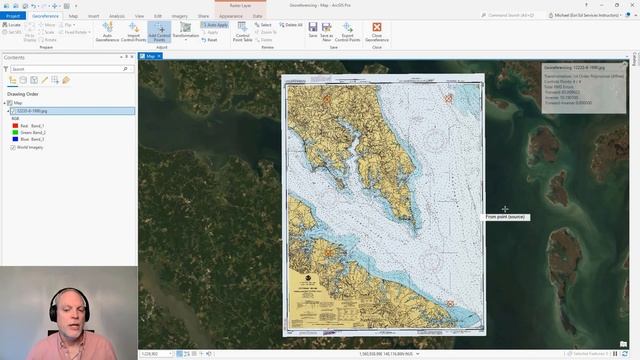Image resolution: width=640 pixels, height=360 pixels.
Task: Save the georeference
Action: click(x=313, y=31)
